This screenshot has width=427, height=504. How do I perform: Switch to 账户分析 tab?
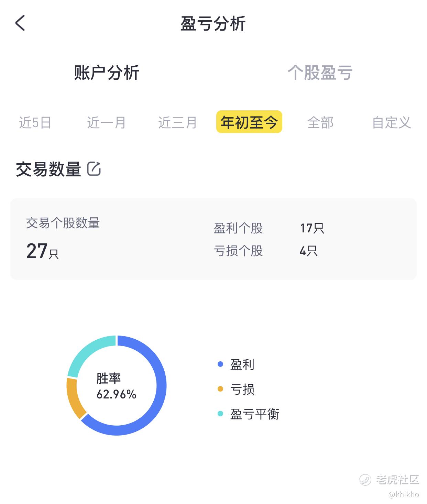[x=107, y=73]
